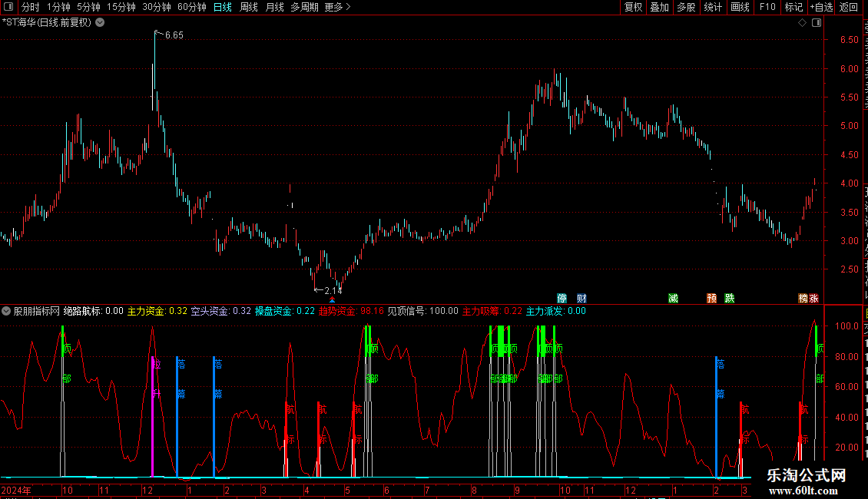The height and width of the screenshot is (499, 868).
Task: Switch to 15分钟 period
Action: point(121,7)
